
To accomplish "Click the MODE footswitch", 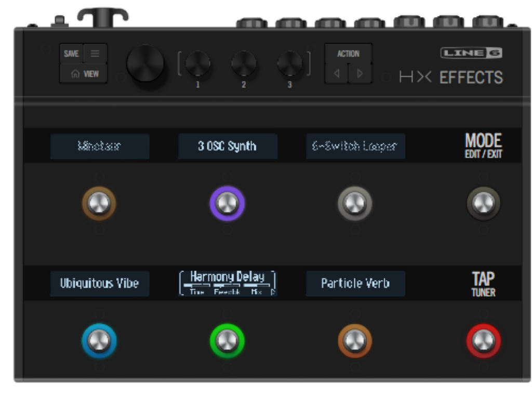I will coord(484,204).
